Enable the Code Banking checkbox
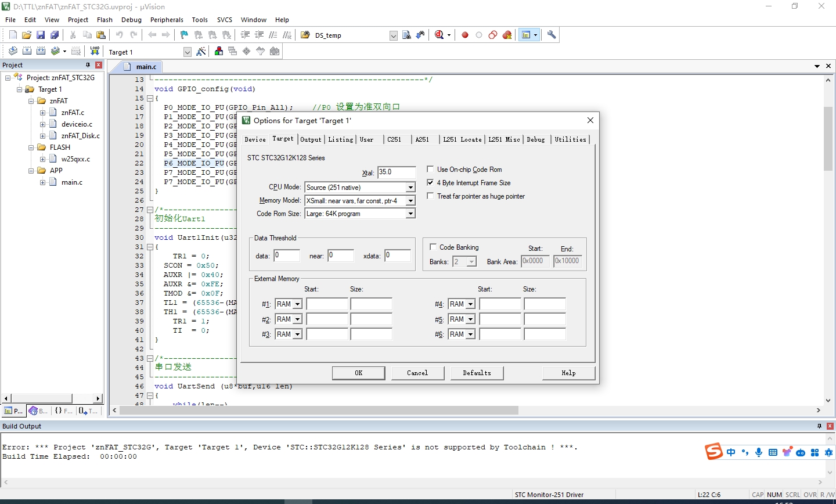 (x=433, y=247)
